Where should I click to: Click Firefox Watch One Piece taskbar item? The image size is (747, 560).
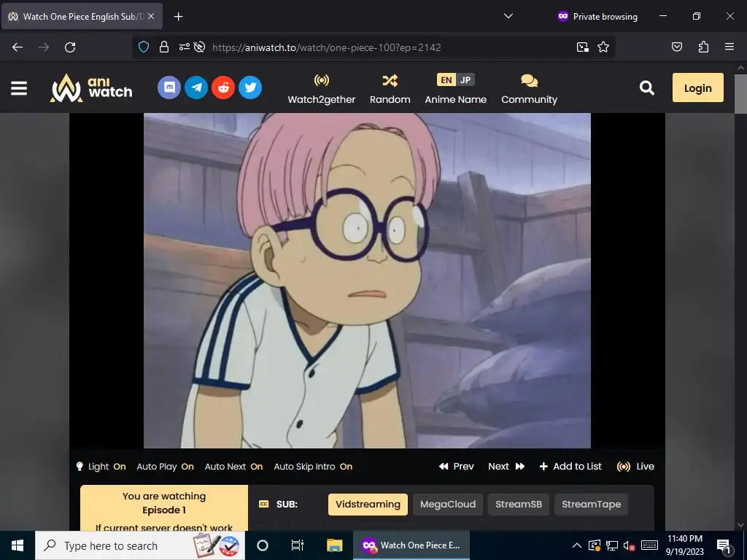(x=411, y=545)
